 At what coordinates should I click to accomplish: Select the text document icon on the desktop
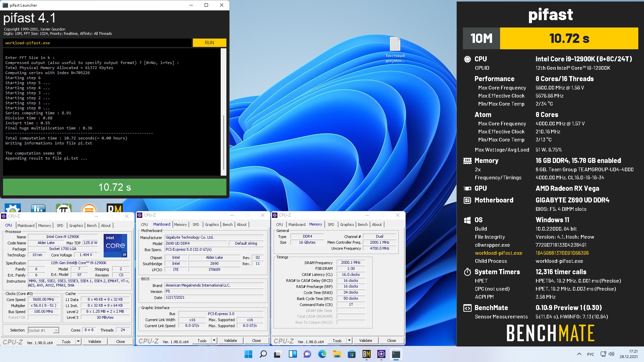[x=395, y=50]
